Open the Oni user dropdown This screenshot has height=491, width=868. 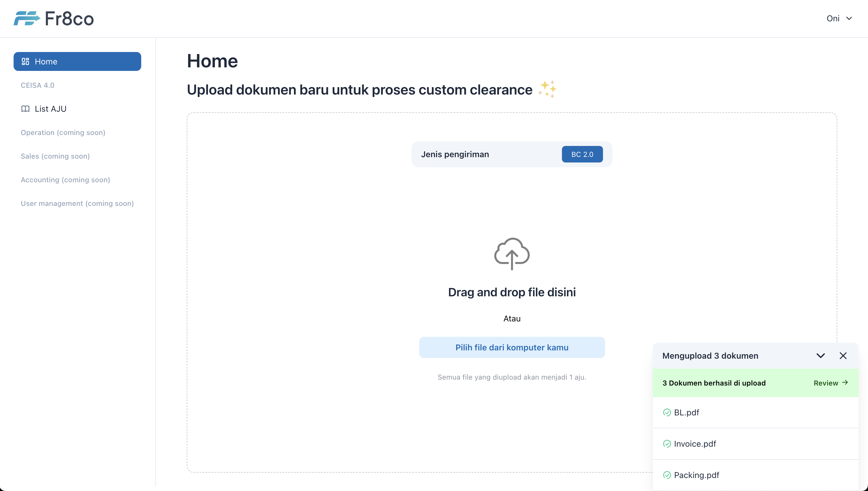833,18
